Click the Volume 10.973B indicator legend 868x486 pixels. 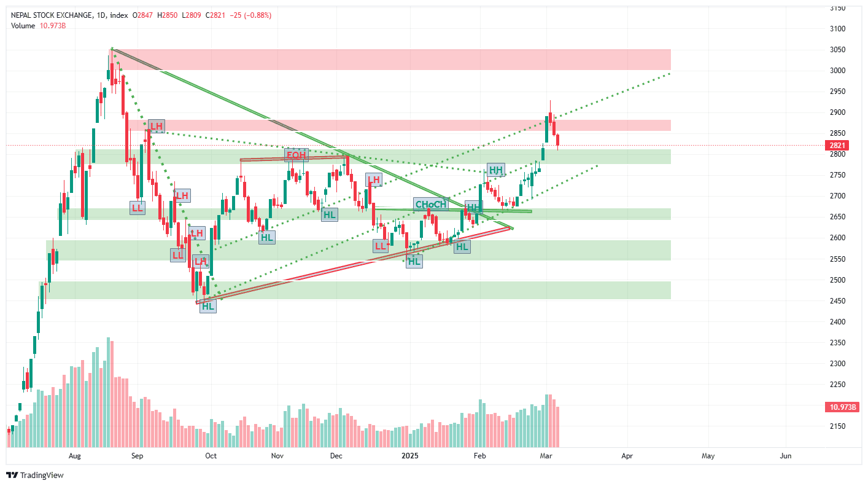(x=38, y=25)
